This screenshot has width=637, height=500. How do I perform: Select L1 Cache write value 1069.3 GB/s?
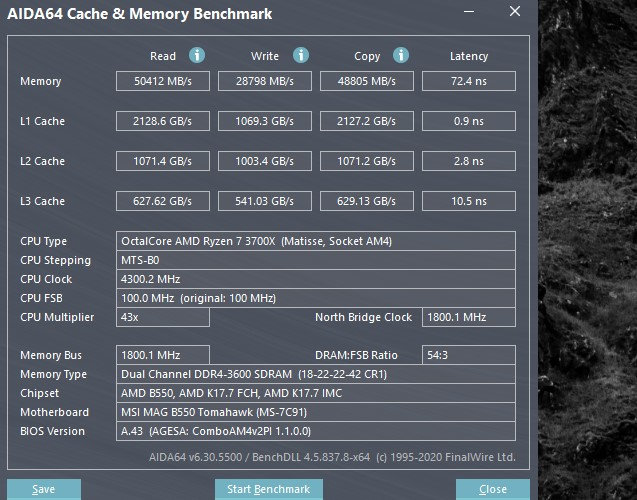coord(265,121)
